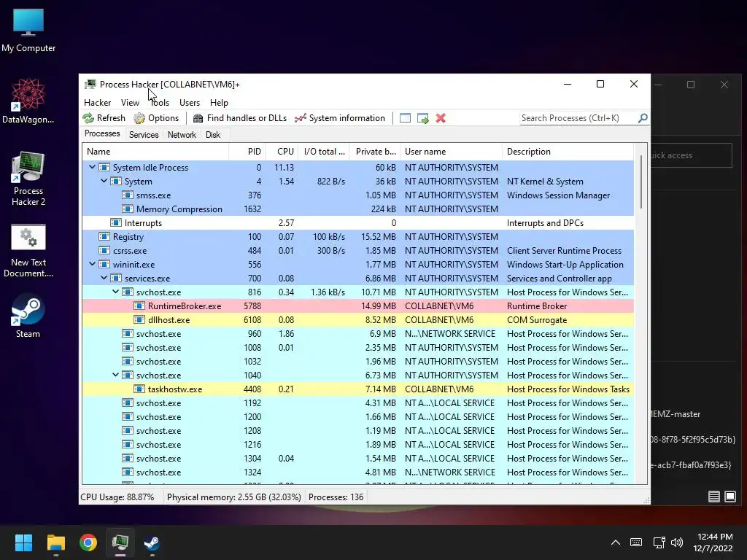The width and height of the screenshot is (747, 560).
Task: Click Process Hacker taskbar icon
Action: pos(120,542)
